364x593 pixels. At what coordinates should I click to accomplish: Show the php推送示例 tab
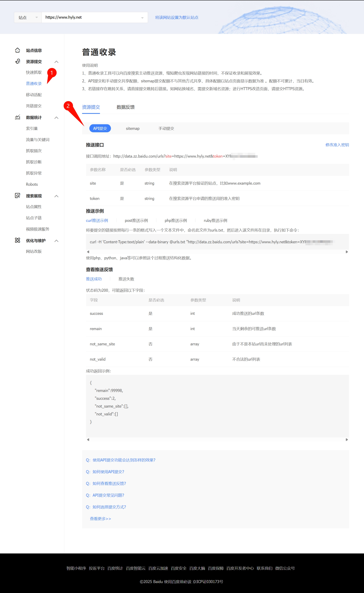(x=176, y=221)
